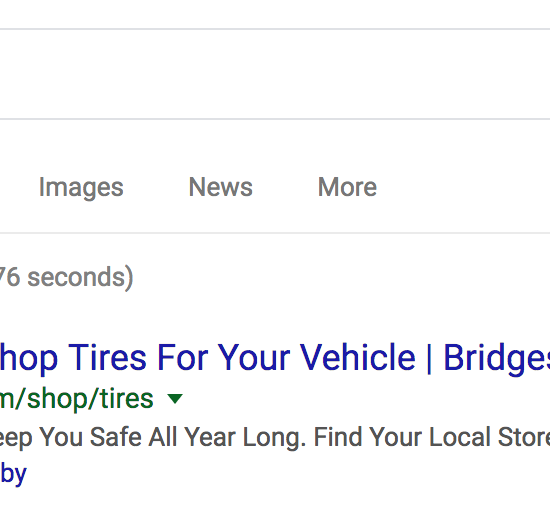This screenshot has width=550, height=522.
Task: Click the word "Tires" in ad headline
Action: coord(107,357)
